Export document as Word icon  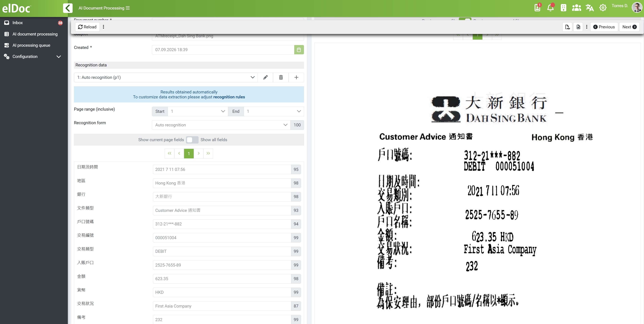point(579,27)
